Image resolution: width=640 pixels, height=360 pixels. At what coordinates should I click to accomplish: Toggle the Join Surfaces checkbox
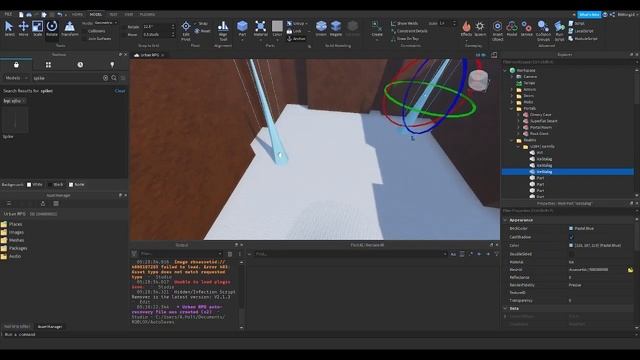pos(85,38)
